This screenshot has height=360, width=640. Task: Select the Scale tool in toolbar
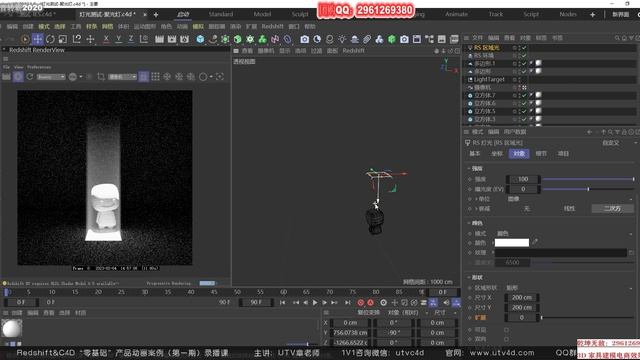[63, 39]
